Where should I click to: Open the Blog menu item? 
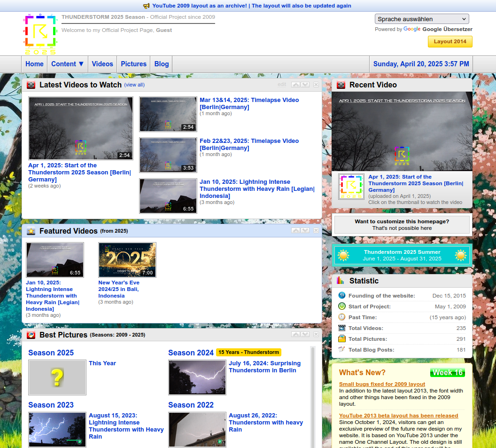tap(162, 64)
